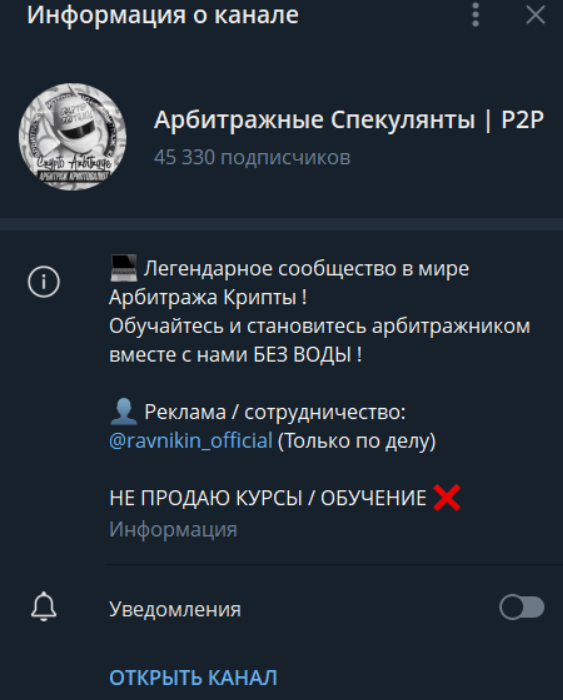This screenshot has width=563, height=700.
Task: Click the Только по делу note
Action: coord(357,441)
